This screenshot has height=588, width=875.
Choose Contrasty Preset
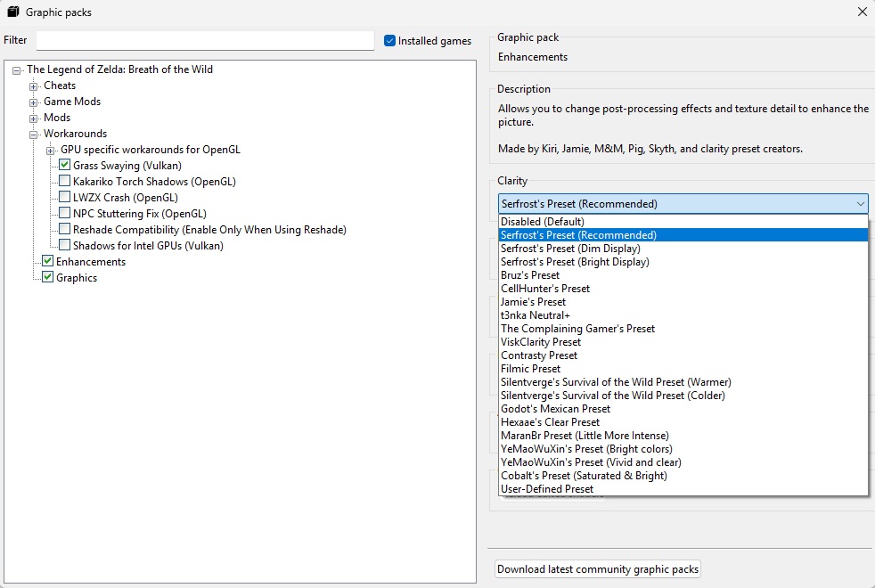(683, 355)
